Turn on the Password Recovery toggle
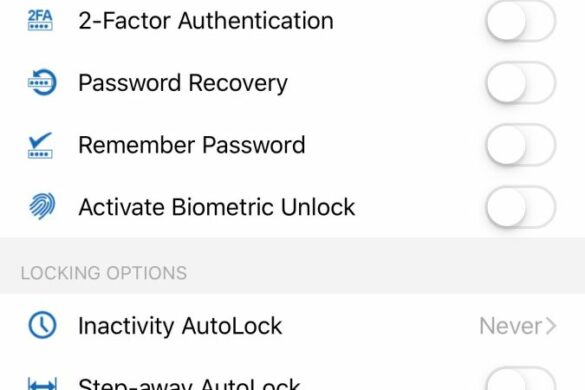585x390 pixels. pyautogui.click(x=521, y=82)
